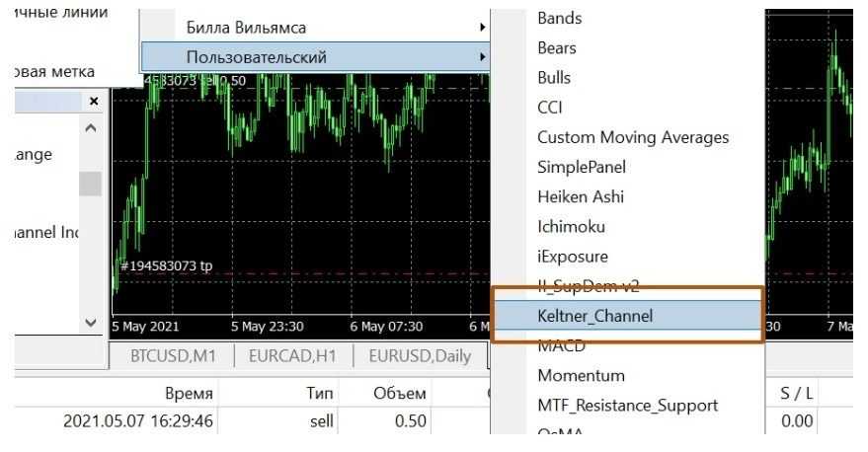Close the left side panel with the x button
Image resolution: width=868 pixels, height=452 pixels.
click(94, 101)
